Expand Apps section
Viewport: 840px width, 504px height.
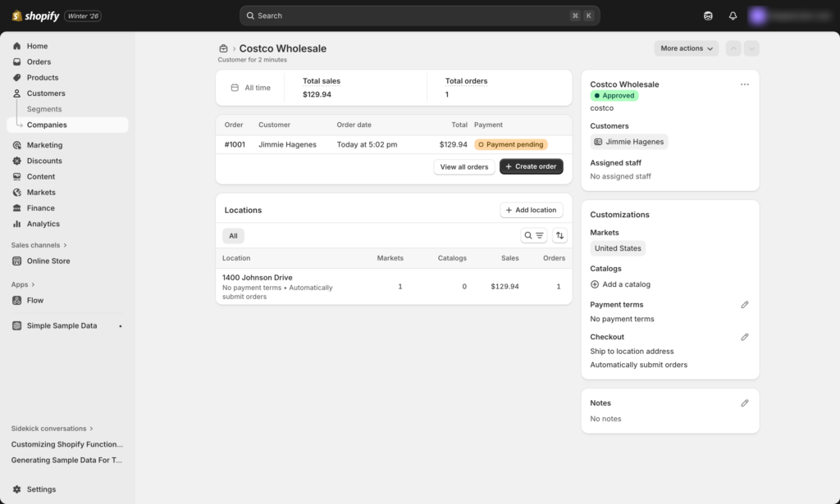[23, 284]
